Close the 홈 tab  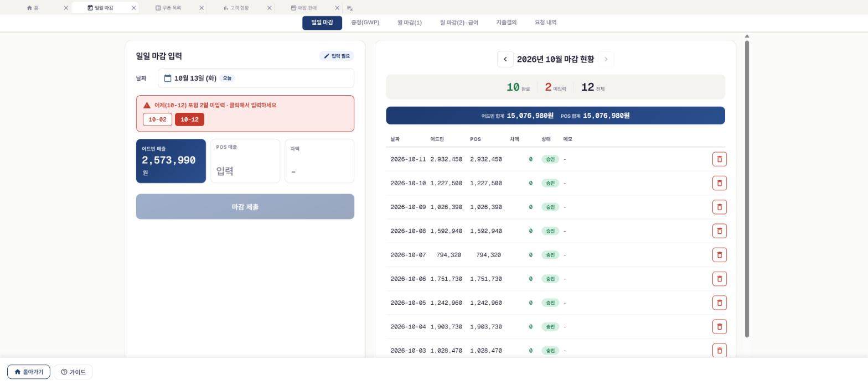pos(66,8)
